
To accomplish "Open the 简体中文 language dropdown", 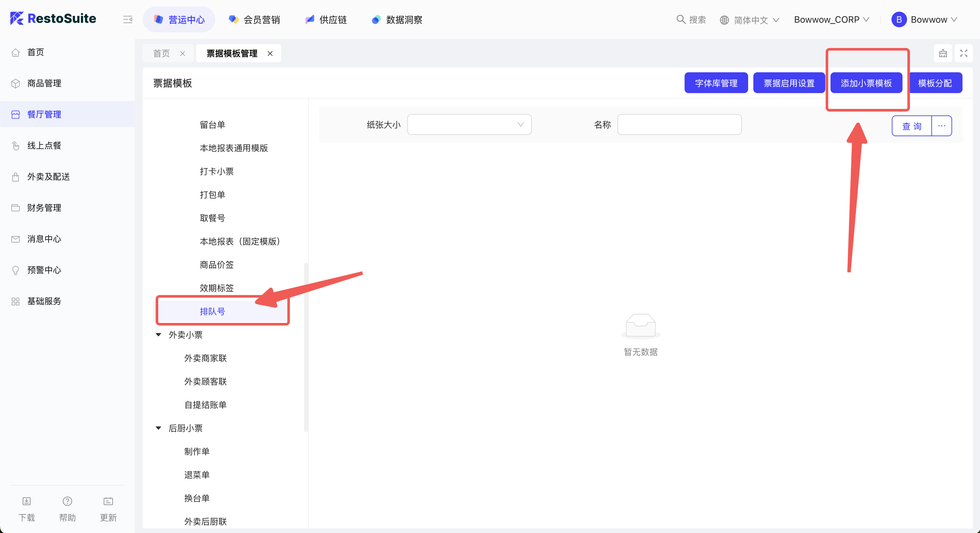I will pos(749,20).
